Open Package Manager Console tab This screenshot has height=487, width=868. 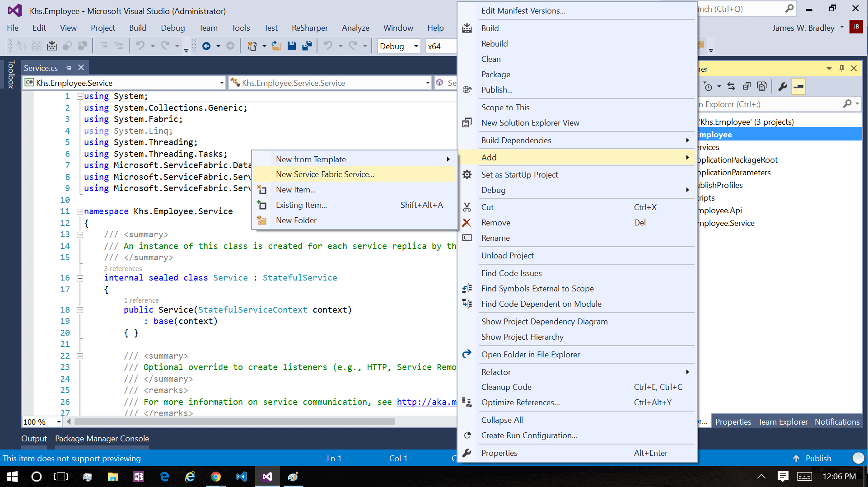pyautogui.click(x=102, y=438)
